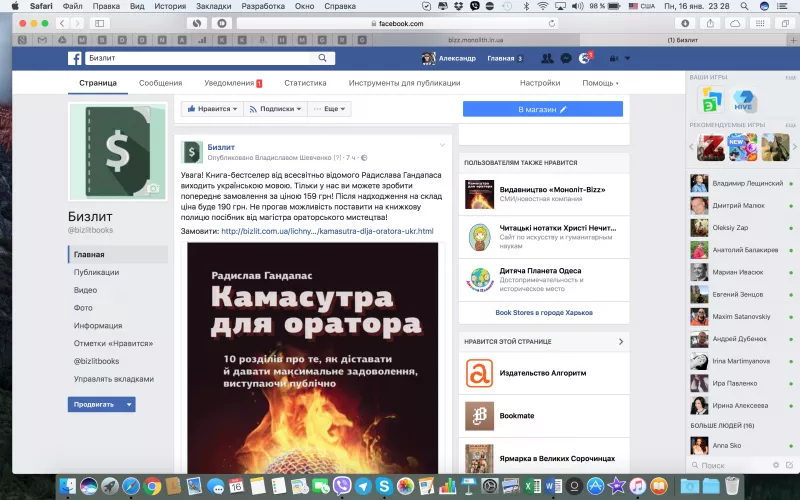This screenshot has width=800, height=500.
Task: Open iCloud tabs cloud icon
Action: pos(735,23)
